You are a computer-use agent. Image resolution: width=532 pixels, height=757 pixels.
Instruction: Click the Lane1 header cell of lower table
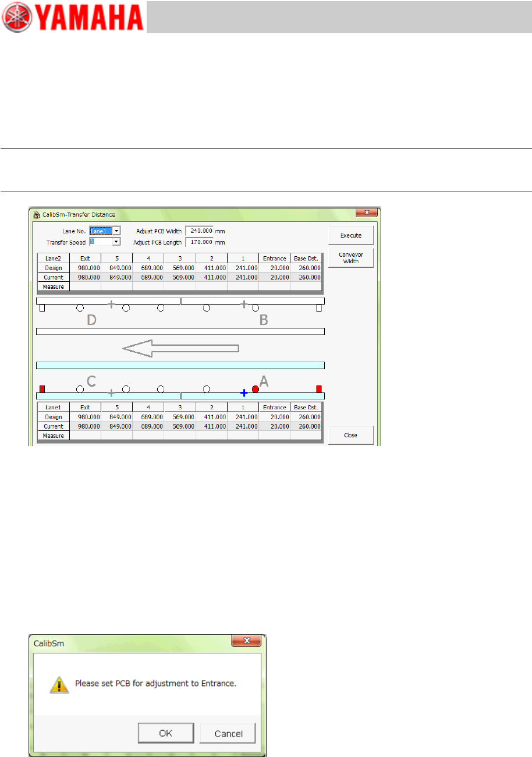(54, 408)
